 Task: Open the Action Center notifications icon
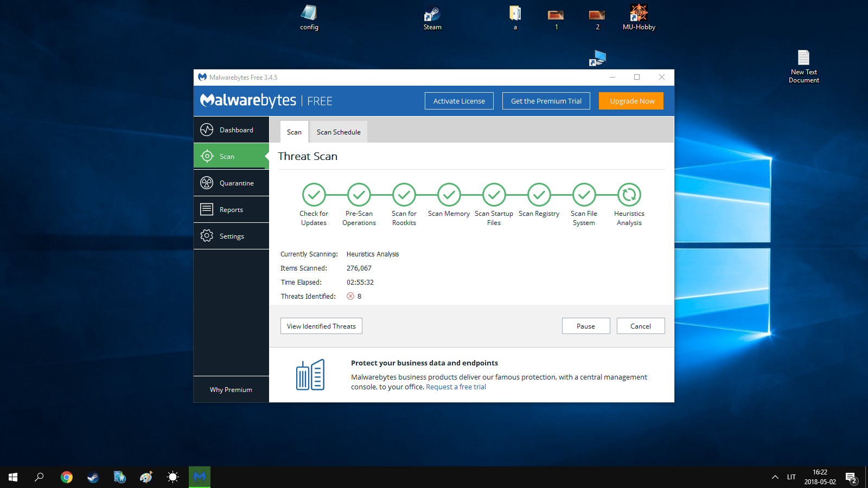tap(851, 478)
